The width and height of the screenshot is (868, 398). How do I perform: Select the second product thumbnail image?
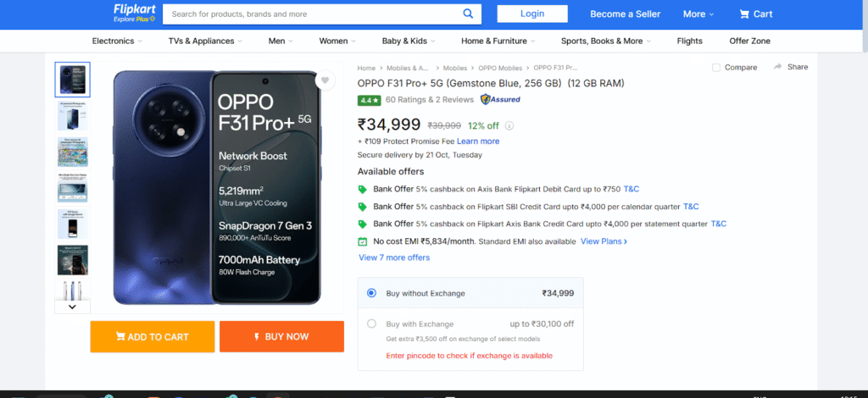73,115
